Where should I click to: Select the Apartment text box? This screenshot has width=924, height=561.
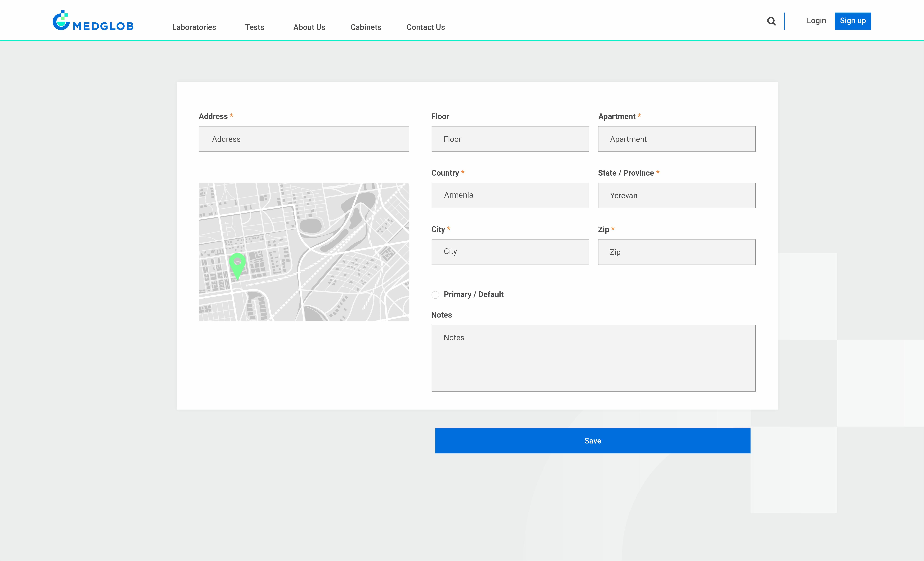click(676, 139)
